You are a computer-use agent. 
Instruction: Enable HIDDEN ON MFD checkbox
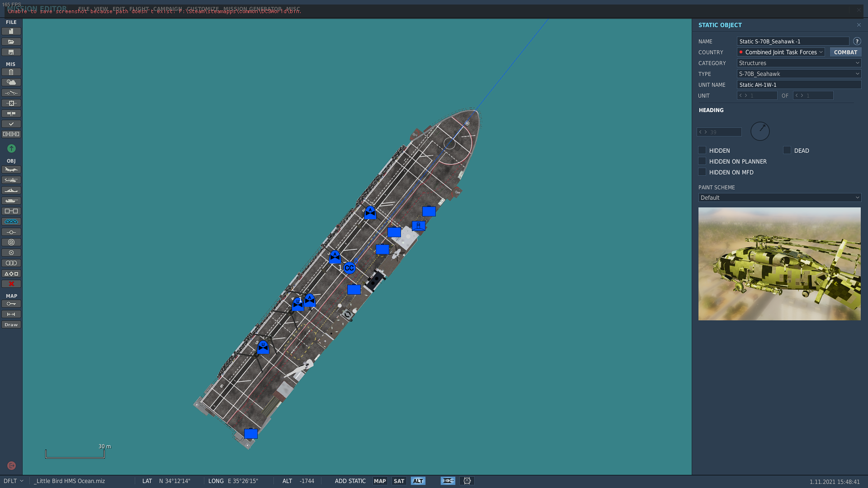point(702,172)
